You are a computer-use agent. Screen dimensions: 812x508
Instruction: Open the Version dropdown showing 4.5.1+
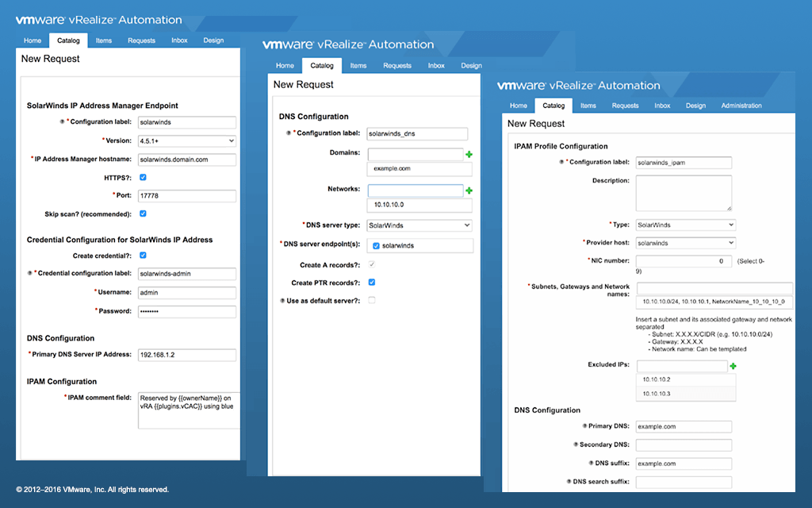point(188,140)
